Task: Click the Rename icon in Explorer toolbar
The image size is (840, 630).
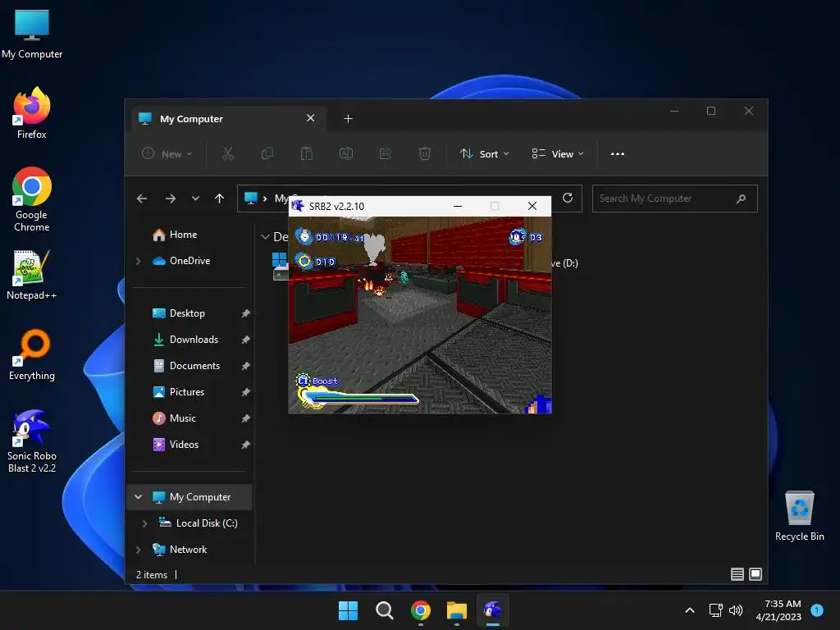Action: coord(346,153)
